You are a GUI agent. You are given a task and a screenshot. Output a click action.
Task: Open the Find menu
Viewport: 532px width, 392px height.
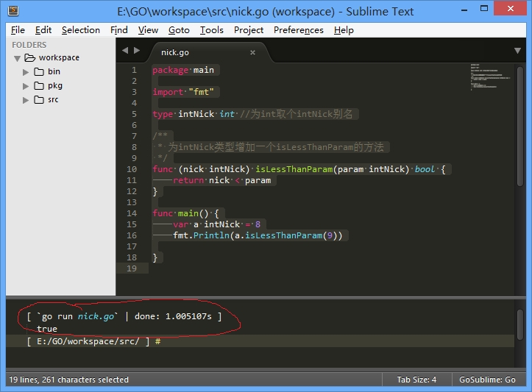click(118, 30)
